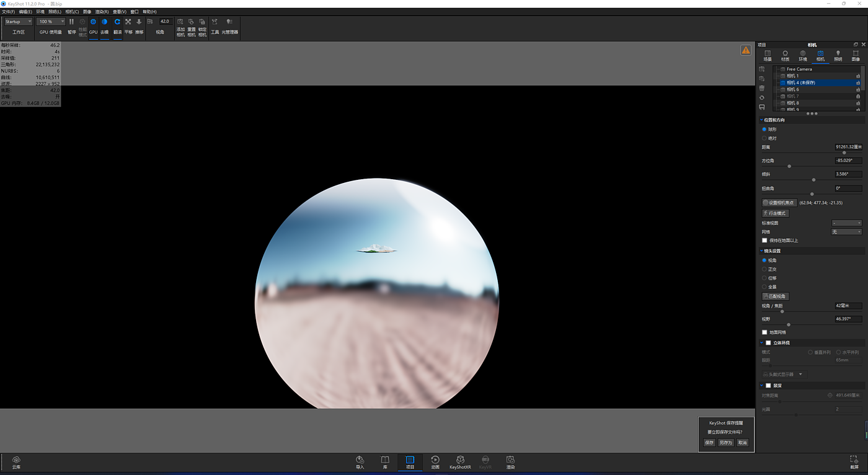The height and width of the screenshot is (475, 868).
Task: Toggle the 去噪 denoise icon
Action: click(104, 22)
